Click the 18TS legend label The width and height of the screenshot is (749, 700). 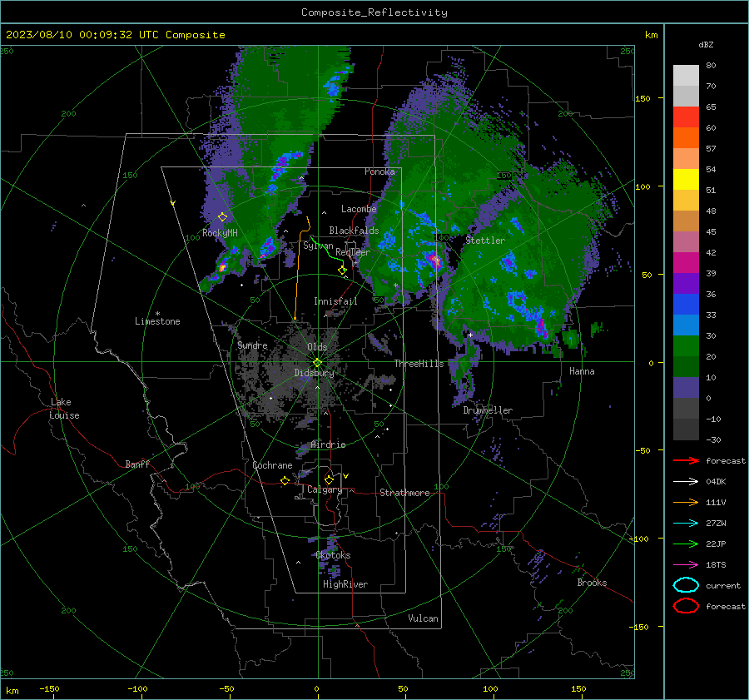click(x=716, y=565)
